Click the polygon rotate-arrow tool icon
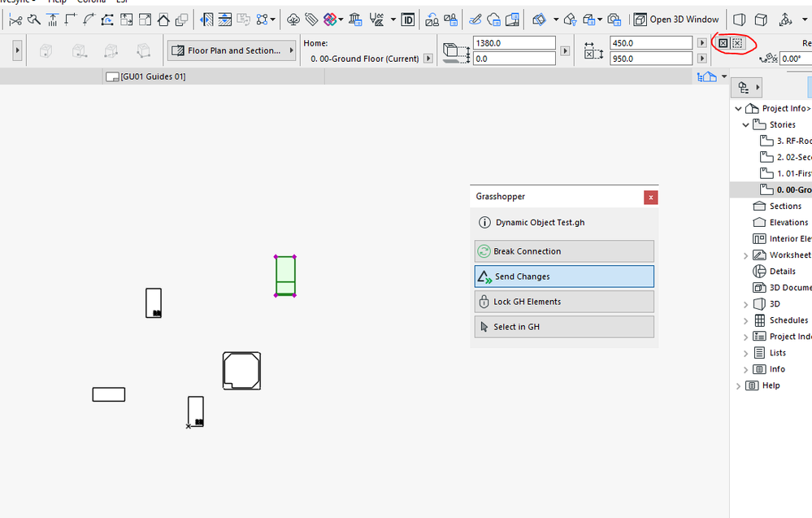The width and height of the screenshot is (812, 518). [108, 20]
